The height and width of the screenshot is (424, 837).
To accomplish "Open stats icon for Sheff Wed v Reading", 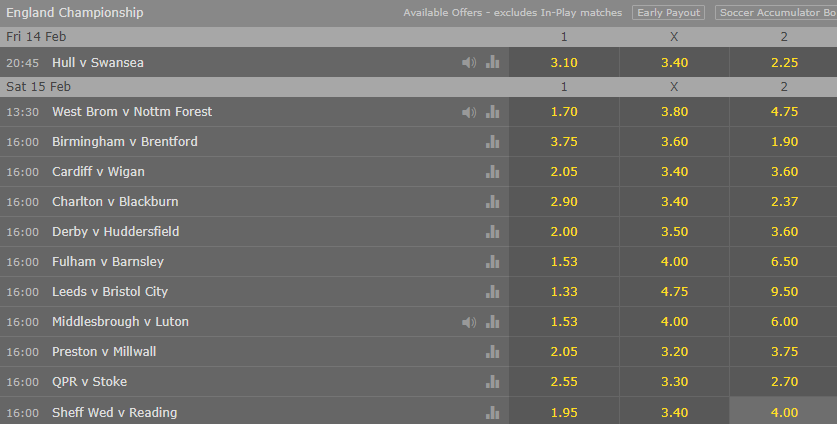I will pos(493,412).
